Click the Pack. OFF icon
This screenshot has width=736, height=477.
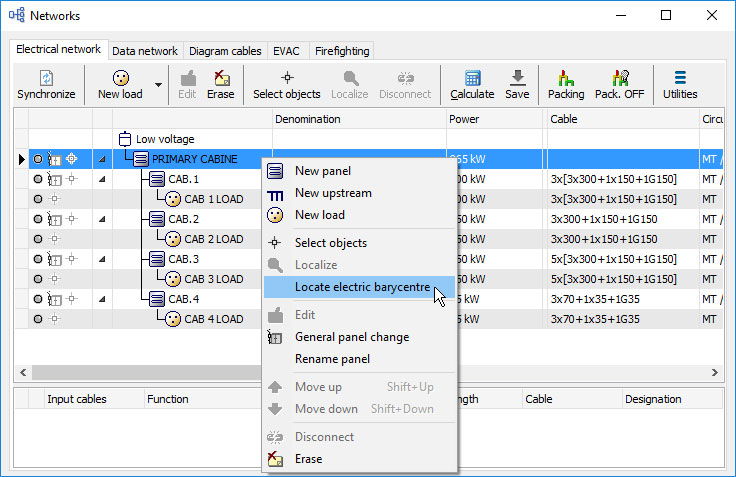click(x=620, y=78)
